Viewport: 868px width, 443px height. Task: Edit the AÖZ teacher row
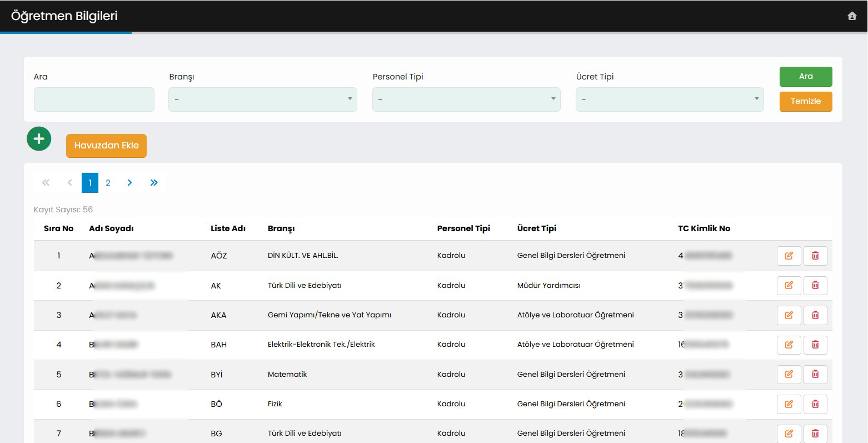pyautogui.click(x=789, y=256)
